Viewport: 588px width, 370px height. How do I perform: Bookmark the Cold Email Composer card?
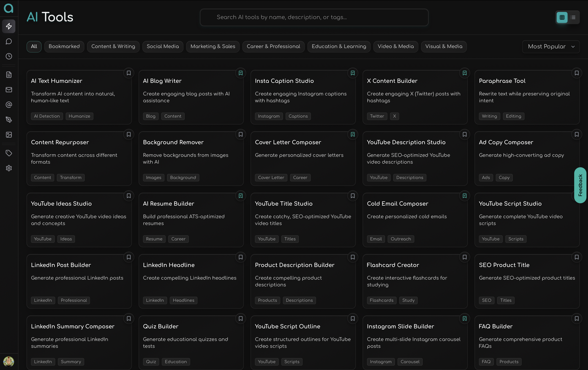(465, 196)
